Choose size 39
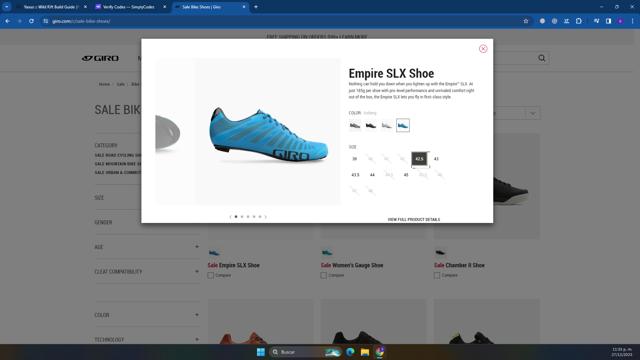Screen dimensions: 640x360 pos(354,159)
